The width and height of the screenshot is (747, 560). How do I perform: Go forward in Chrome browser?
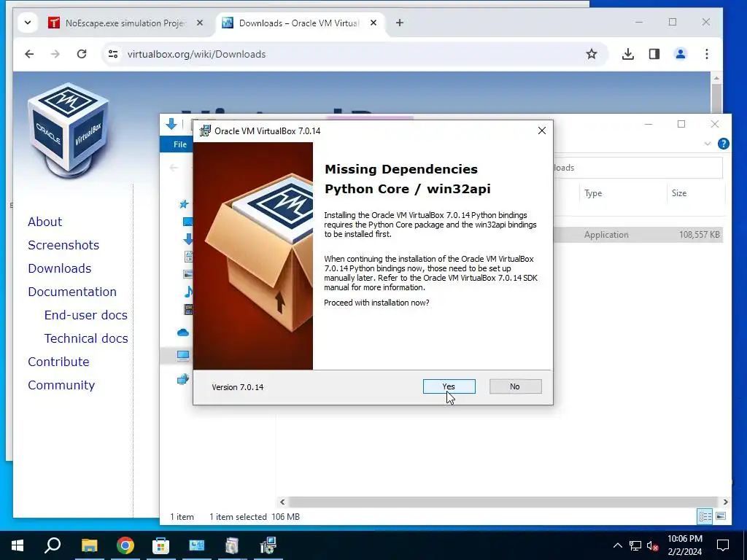point(55,54)
